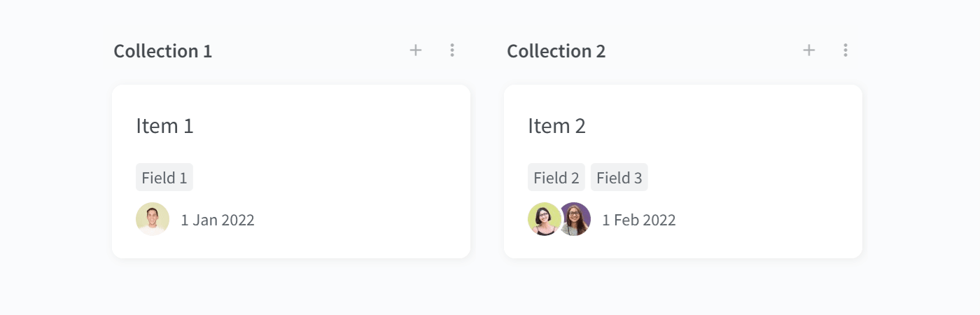The image size is (980, 315).
Task: Select the Field 1 tag
Action: pos(164,177)
